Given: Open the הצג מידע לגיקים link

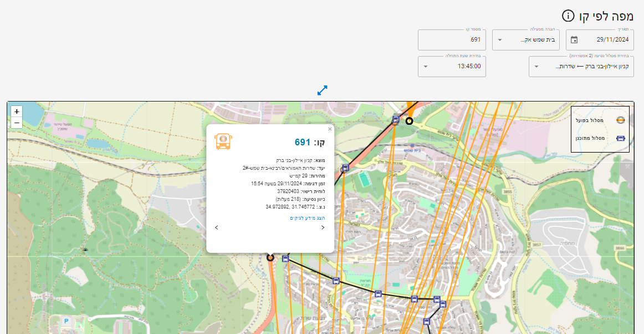Looking at the screenshot, I should tap(307, 217).
